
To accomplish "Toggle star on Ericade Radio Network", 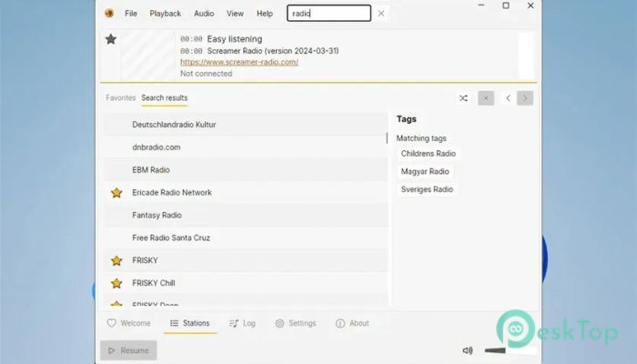I will coord(116,193).
